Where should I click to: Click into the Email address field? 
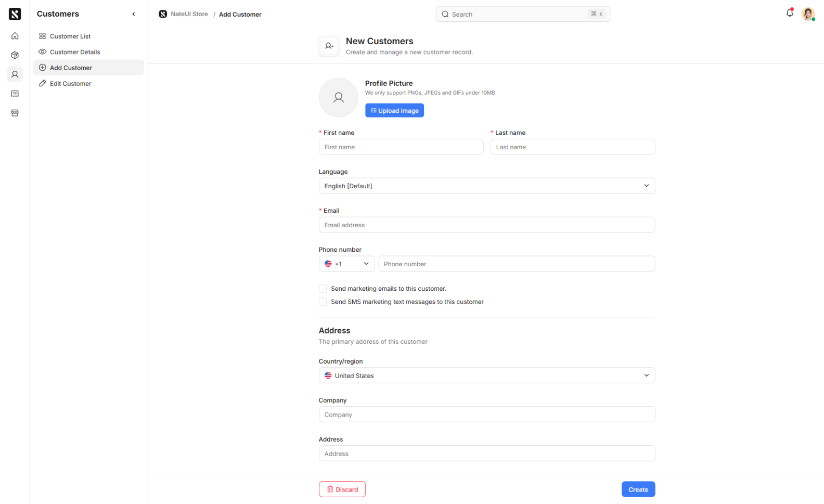[487, 225]
